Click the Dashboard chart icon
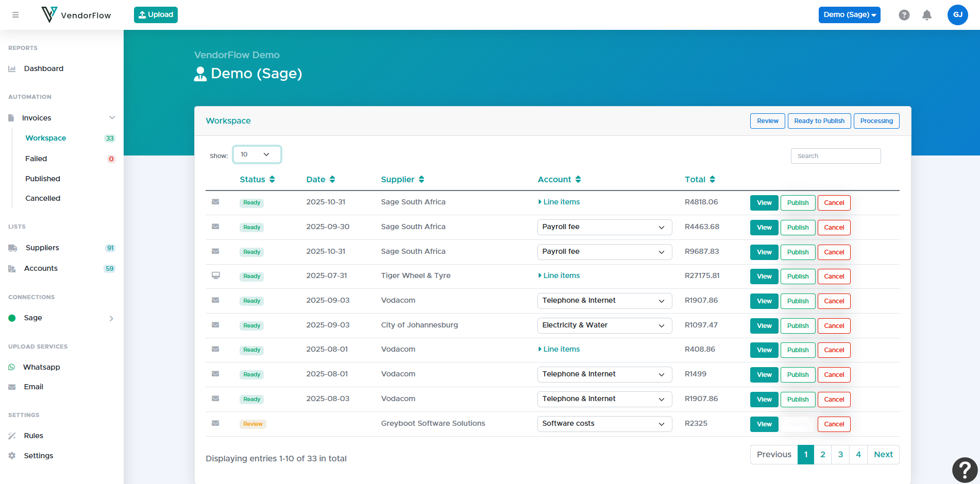This screenshot has width=980, height=484. [x=12, y=68]
